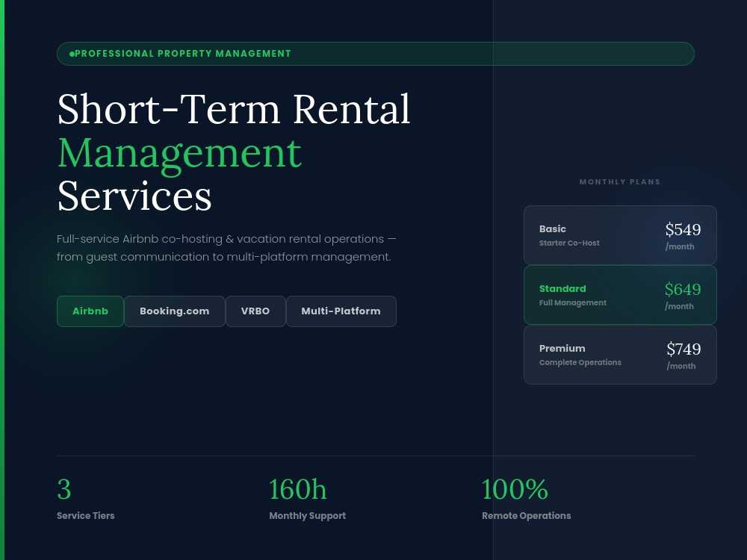Screen dimensions: 747x560
Task: Choose the Premium $749 plan card
Action: coord(620,355)
